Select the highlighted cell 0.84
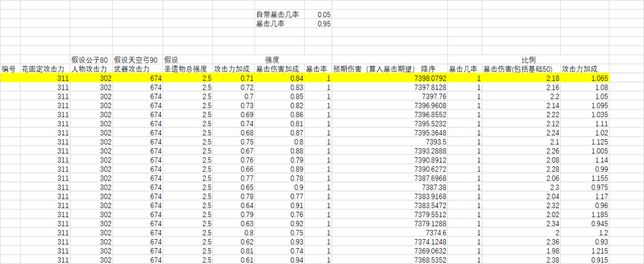This screenshot has height=264, width=644. (280, 78)
